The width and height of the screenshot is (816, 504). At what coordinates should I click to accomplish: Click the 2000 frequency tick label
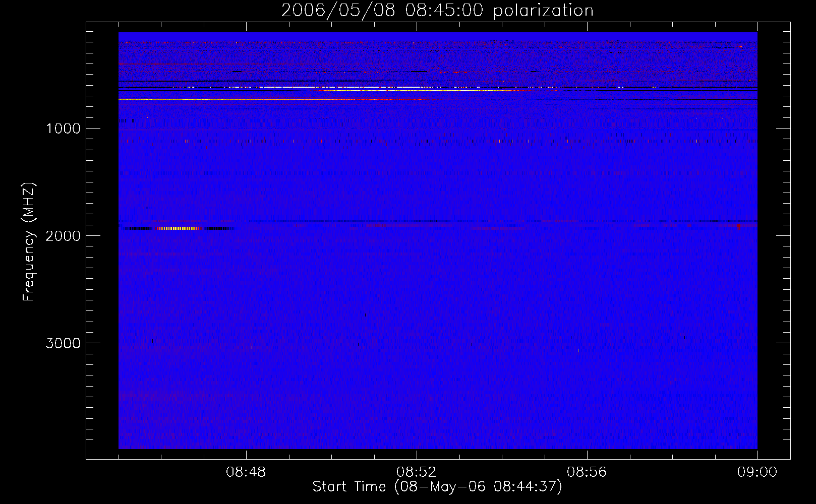pyautogui.click(x=63, y=236)
